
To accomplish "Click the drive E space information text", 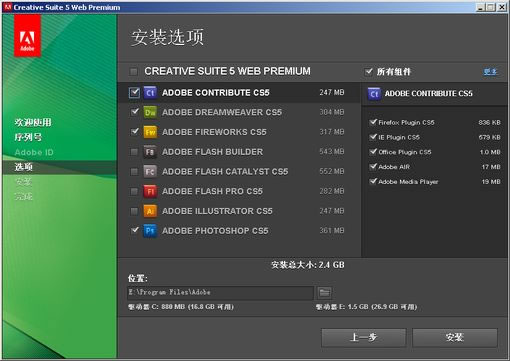I will tap(366, 307).
